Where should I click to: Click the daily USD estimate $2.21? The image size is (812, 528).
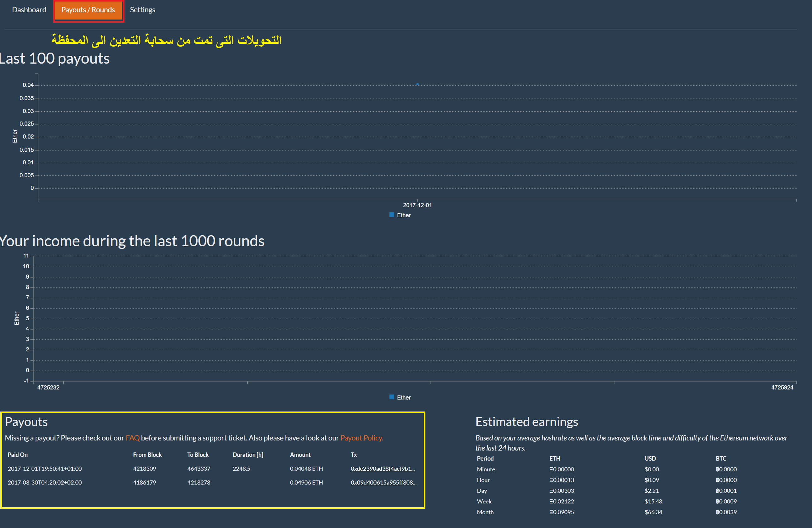click(x=652, y=491)
